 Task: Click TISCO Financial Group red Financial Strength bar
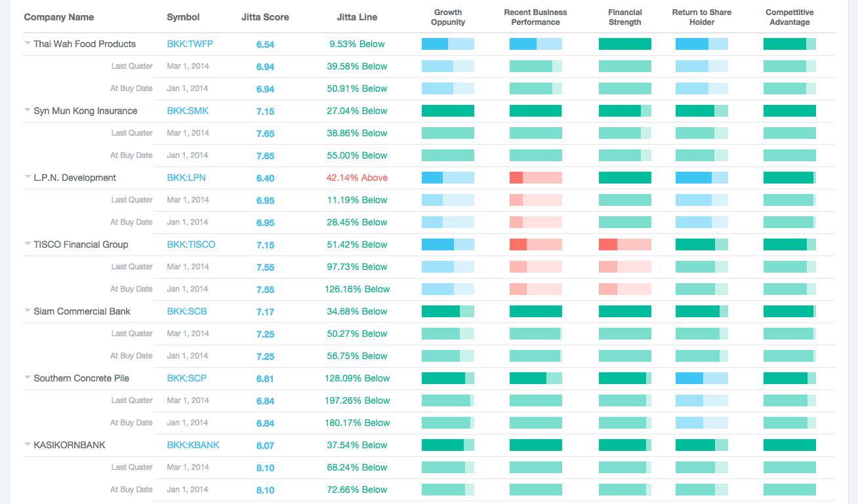pos(625,245)
